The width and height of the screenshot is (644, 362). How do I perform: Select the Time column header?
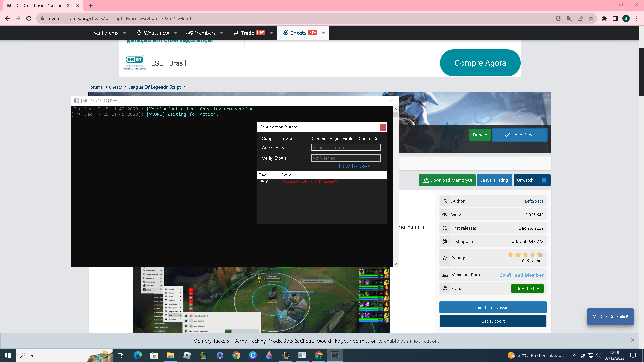point(268,175)
